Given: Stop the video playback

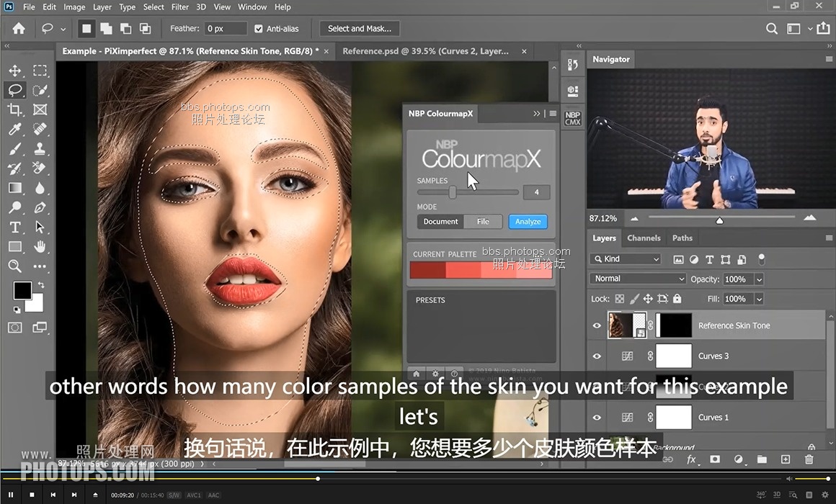Looking at the screenshot, I should [32, 495].
